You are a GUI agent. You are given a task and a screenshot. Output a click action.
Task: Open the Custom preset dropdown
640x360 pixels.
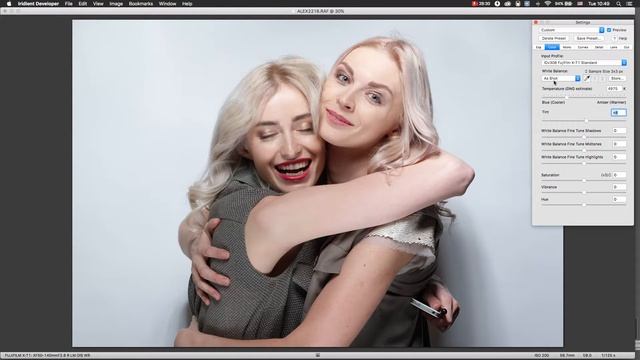click(572, 30)
